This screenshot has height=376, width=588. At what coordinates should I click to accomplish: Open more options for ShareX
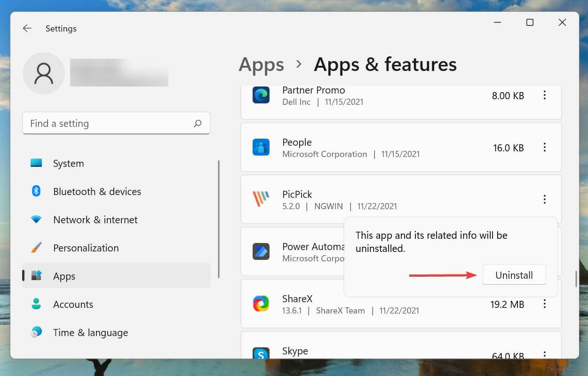[545, 304]
